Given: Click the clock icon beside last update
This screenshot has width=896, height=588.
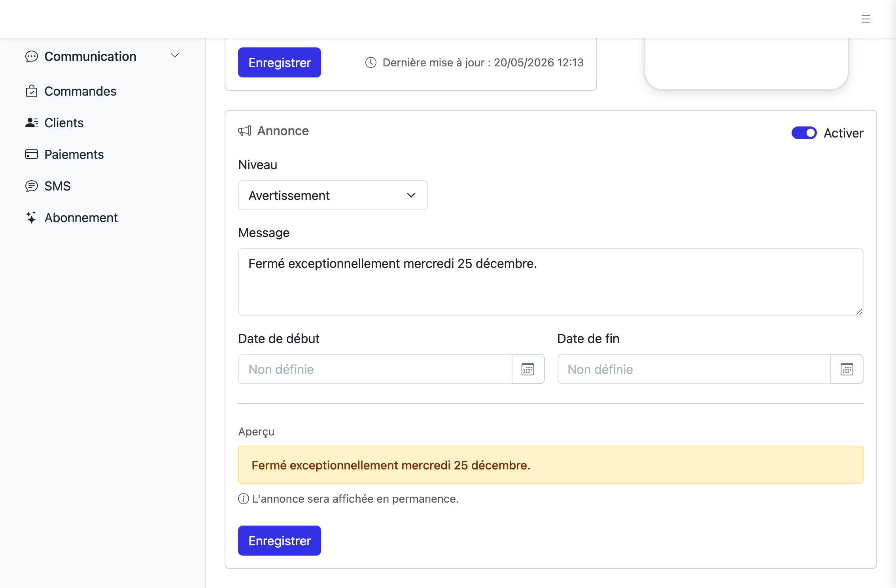Looking at the screenshot, I should 370,62.
